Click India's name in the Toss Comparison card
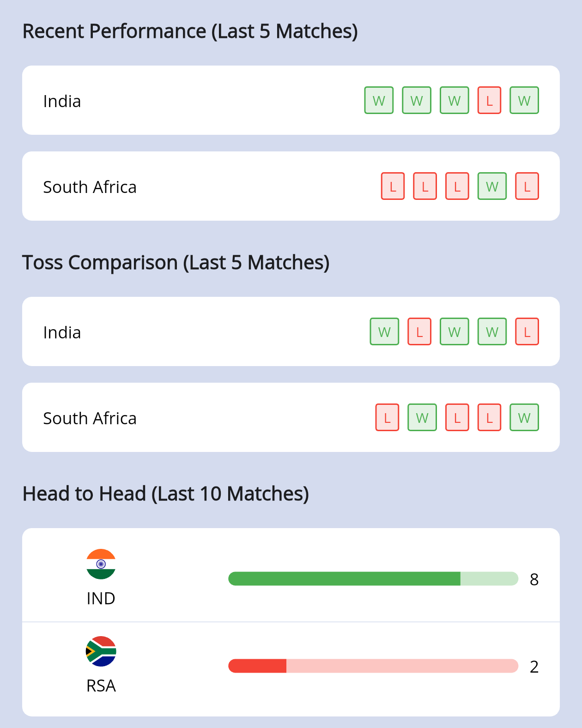 pyautogui.click(x=62, y=332)
